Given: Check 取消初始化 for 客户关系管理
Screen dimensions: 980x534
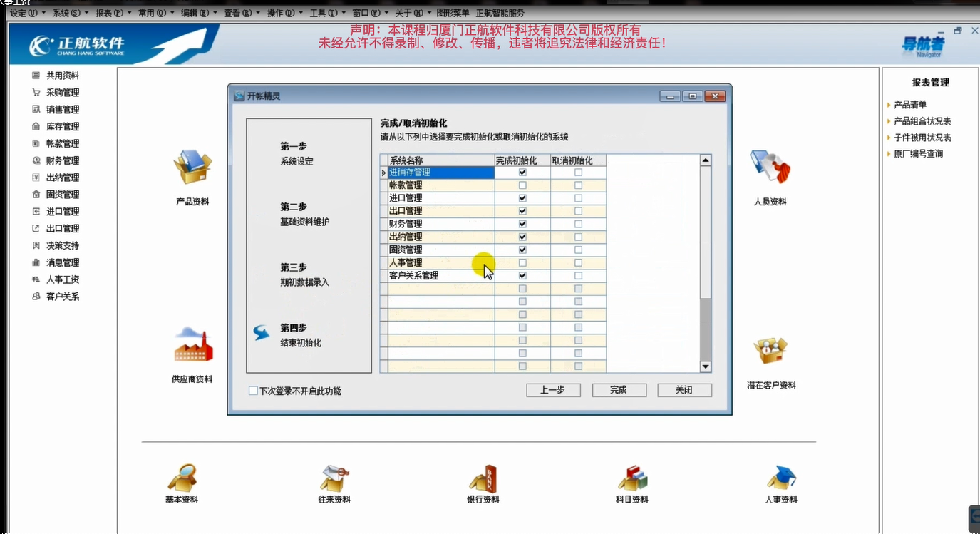Looking at the screenshot, I should coord(578,275).
